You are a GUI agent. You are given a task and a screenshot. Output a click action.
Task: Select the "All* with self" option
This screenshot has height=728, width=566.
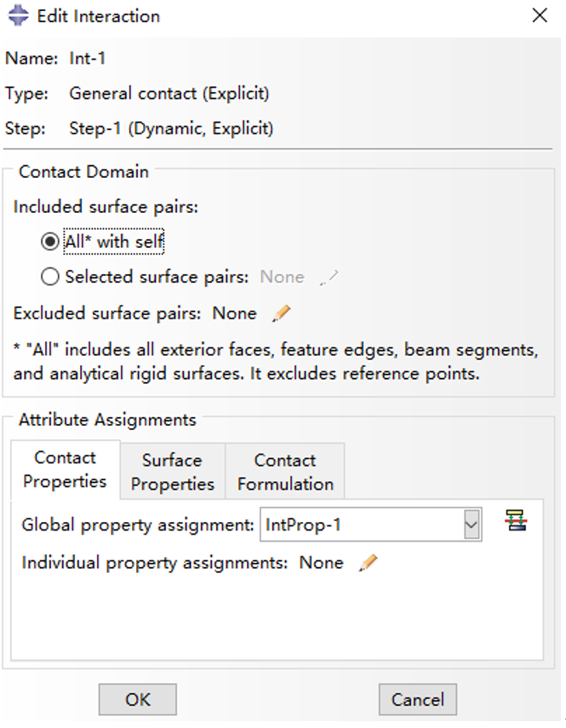pyautogui.click(x=50, y=242)
